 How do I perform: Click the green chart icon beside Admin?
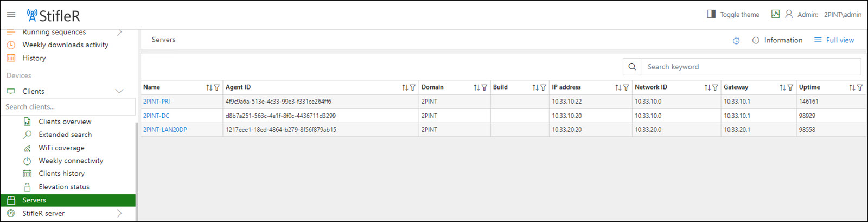coord(775,14)
